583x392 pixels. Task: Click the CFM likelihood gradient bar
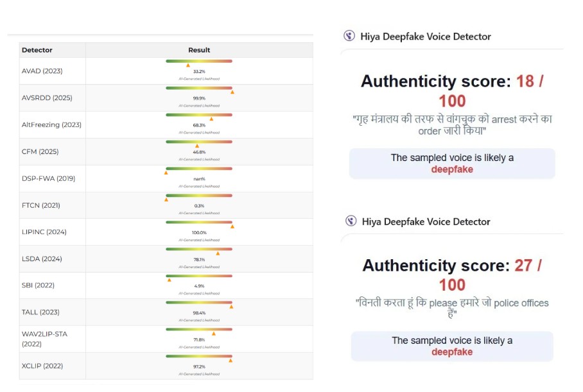pyautogui.click(x=199, y=141)
